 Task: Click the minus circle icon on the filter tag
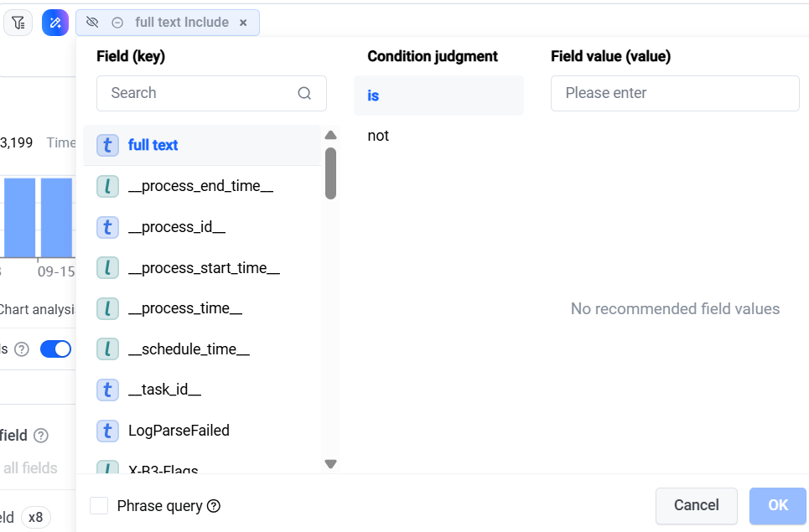[x=117, y=23]
